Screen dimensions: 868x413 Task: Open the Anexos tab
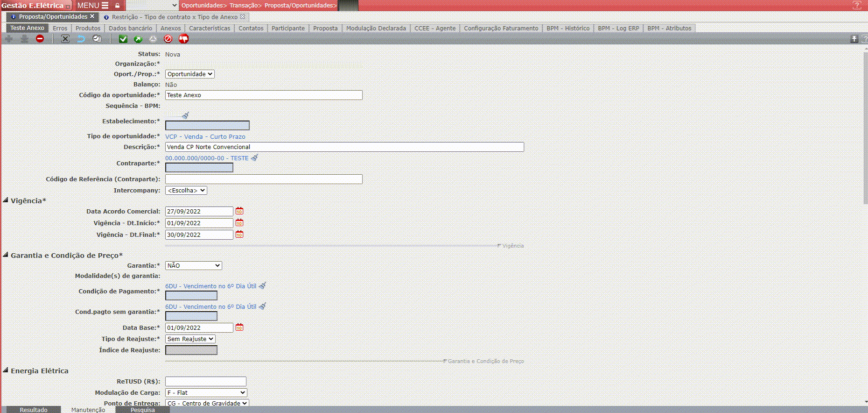tap(170, 28)
